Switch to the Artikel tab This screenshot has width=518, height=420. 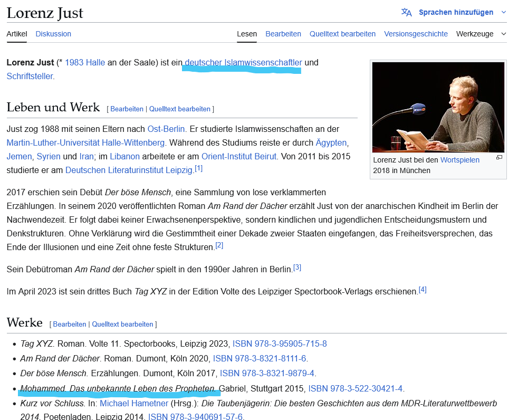click(17, 34)
